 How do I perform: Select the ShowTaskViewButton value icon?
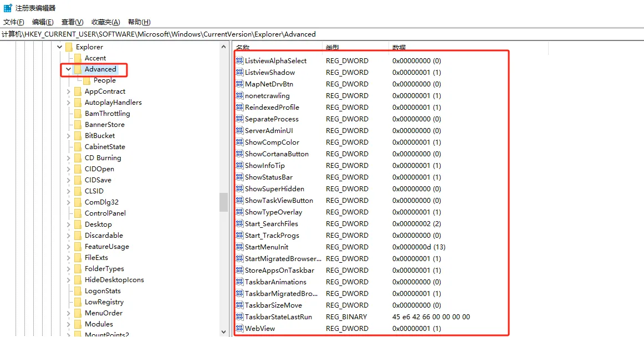tap(240, 201)
